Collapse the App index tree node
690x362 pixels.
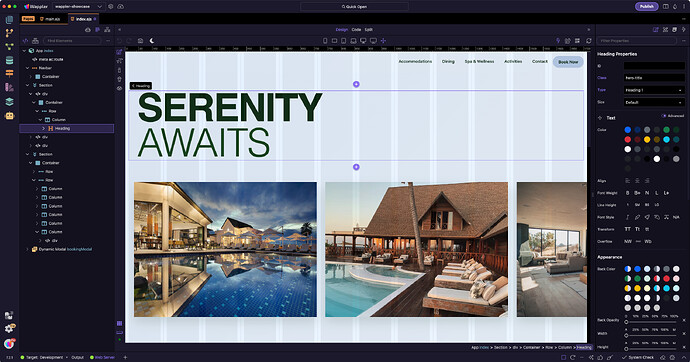pyautogui.click(x=24, y=51)
